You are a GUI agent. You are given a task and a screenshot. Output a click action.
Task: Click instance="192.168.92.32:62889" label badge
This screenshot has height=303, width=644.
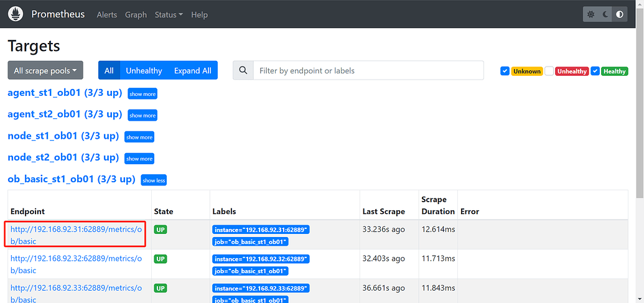coord(261,259)
